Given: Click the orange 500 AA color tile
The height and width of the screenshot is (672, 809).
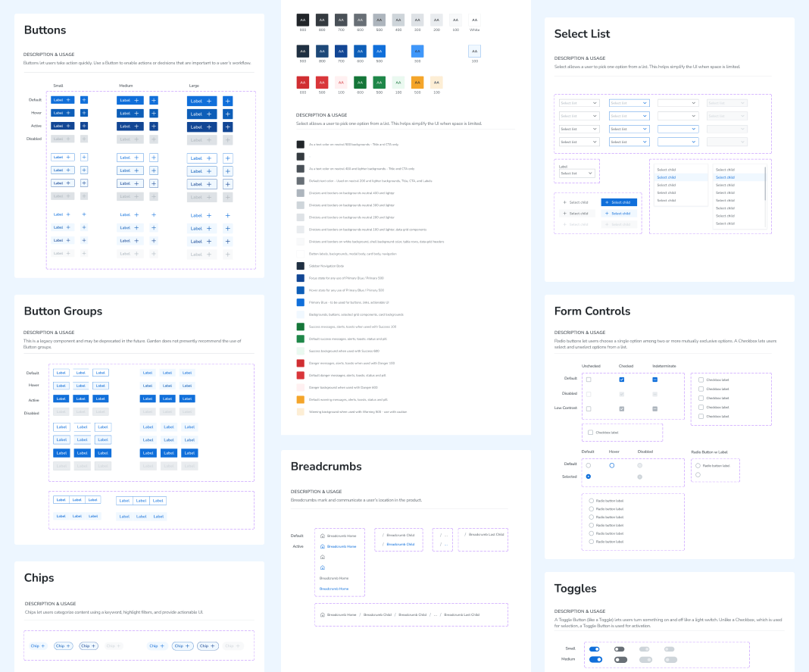Looking at the screenshot, I should (417, 82).
